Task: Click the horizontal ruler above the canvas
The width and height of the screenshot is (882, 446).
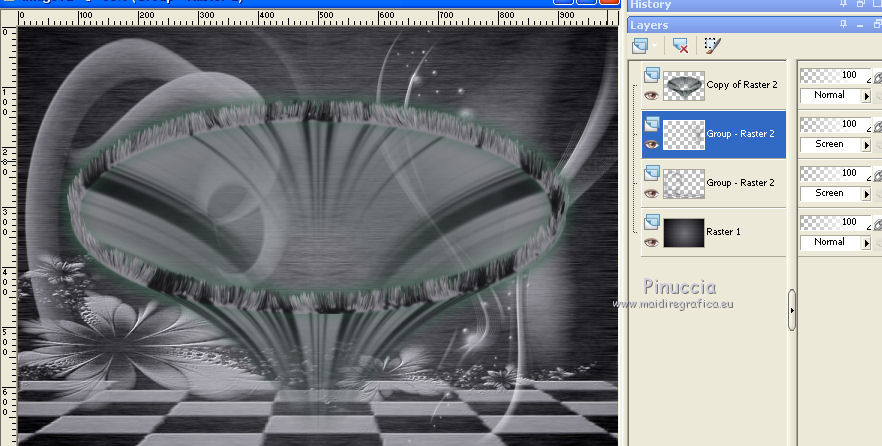Action: [x=318, y=19]
